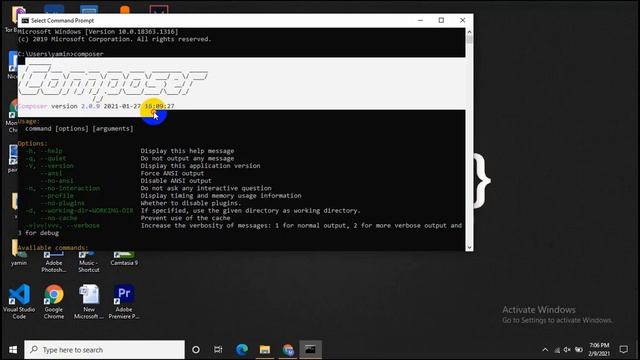640x360 pixels.
Task: Open the volume tray icon
Action: 567,350
